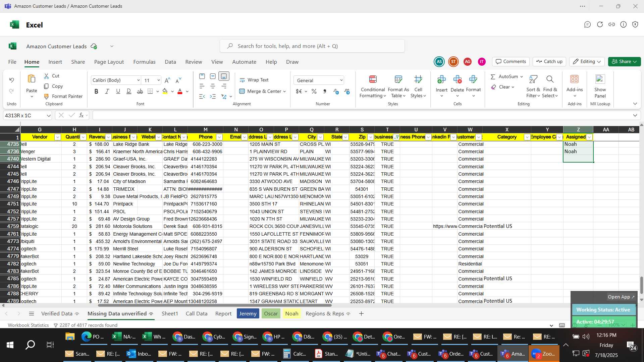Screen dimensions: 644x362
Task: Click Decrease Font Size icon
Action: tap(178, 80)
